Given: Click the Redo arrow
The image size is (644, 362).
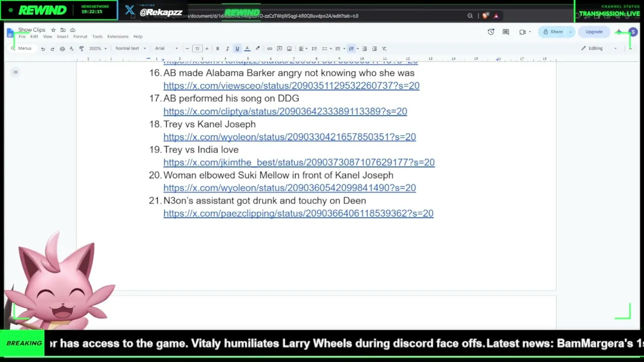Looking at the screenshot, I should tap(52, 49).
